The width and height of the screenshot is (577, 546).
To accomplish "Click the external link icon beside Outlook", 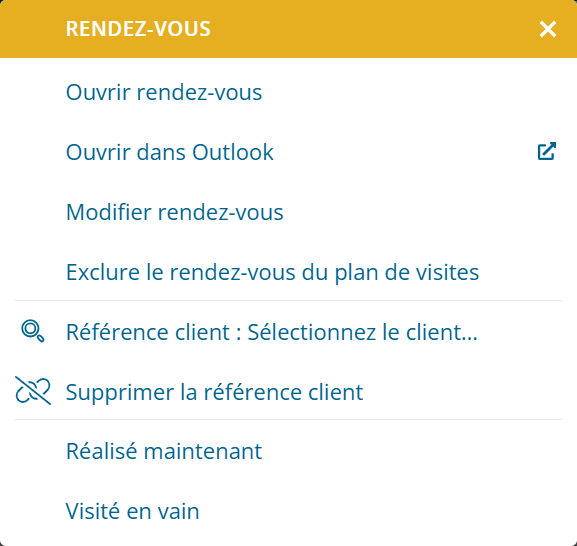I will (x=546, y=151).
